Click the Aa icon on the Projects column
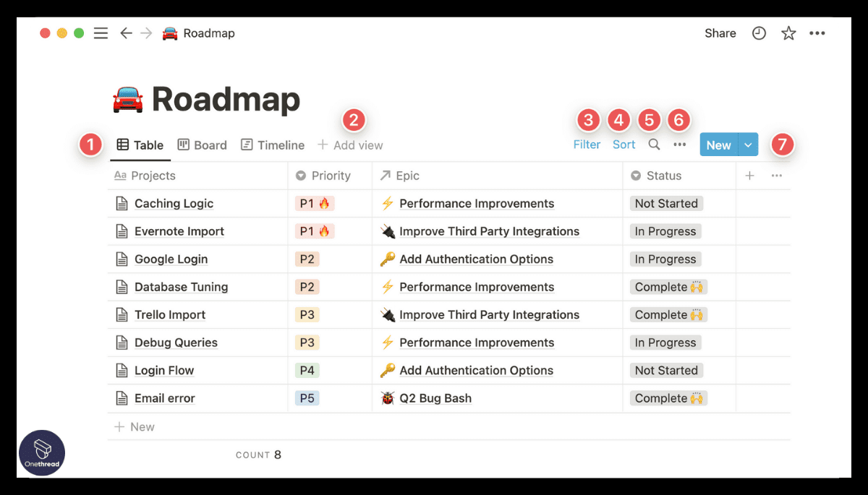The height and width of the screenshot is (495, 868). pyautogui.click(x=122, y=176)
